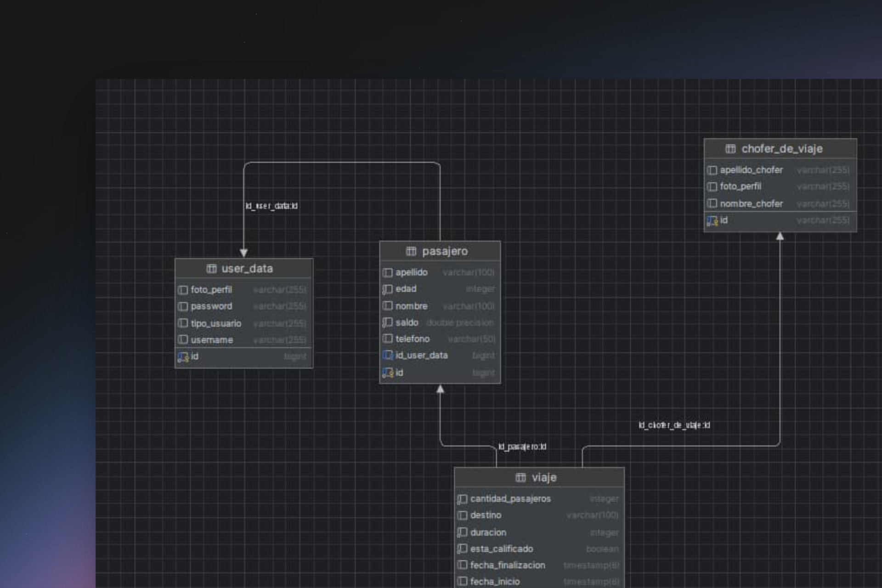Click the id_pasajero:id label on the connector
882x588 pixels.
pyautogui.click(x=522, y=446)
